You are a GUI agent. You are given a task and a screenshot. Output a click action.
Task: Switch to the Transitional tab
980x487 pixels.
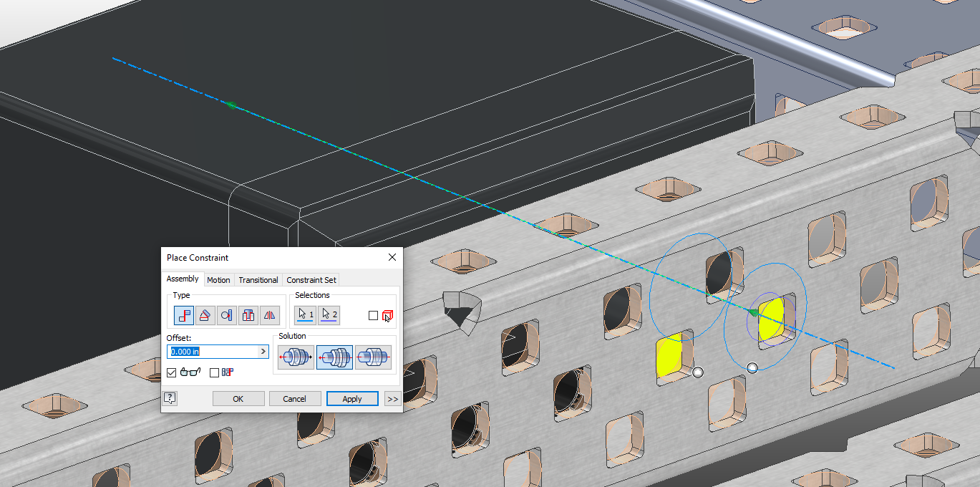258,280
